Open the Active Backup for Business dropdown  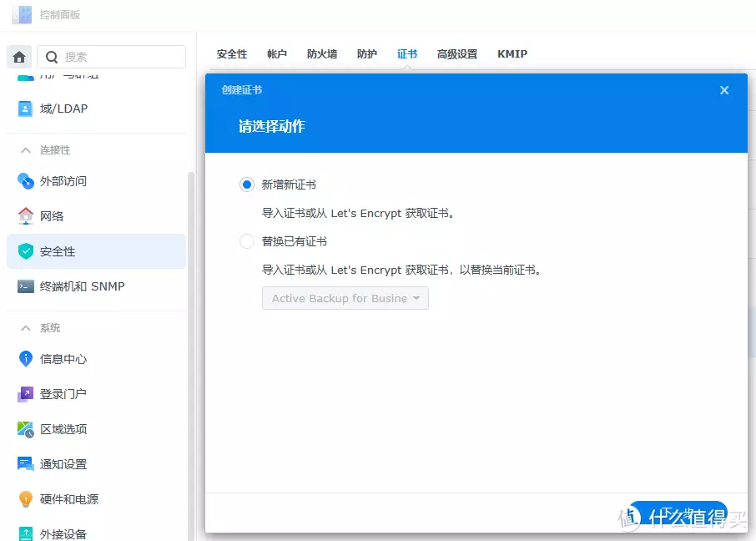click(x=345, y=298)
